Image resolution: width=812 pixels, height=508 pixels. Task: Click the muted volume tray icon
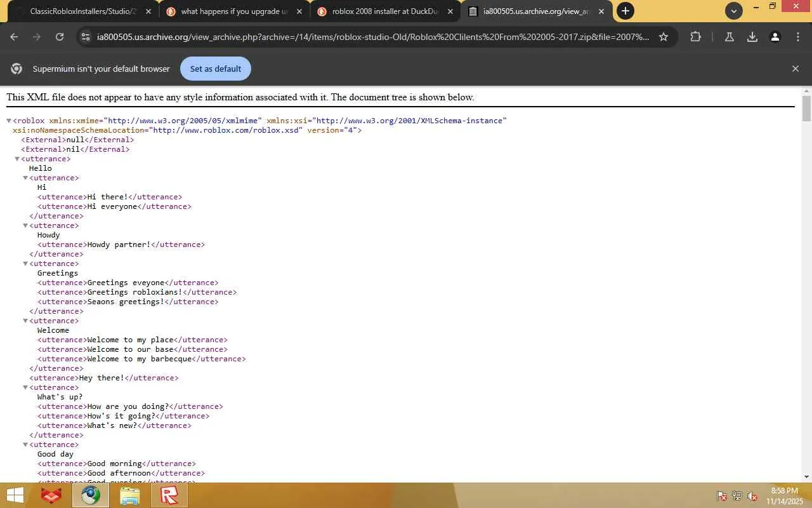tap(752, 496)
